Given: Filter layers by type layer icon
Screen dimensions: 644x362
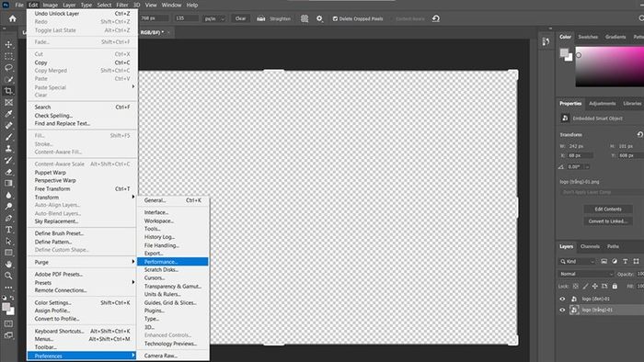Looking at the screenshot, I should [x=625, y=261].
